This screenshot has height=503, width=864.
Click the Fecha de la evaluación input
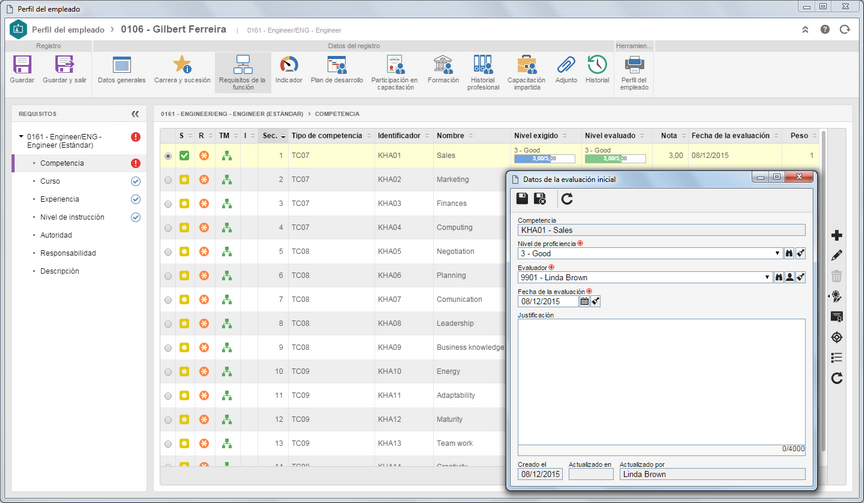pyautogui.click(x=548, y=301)
